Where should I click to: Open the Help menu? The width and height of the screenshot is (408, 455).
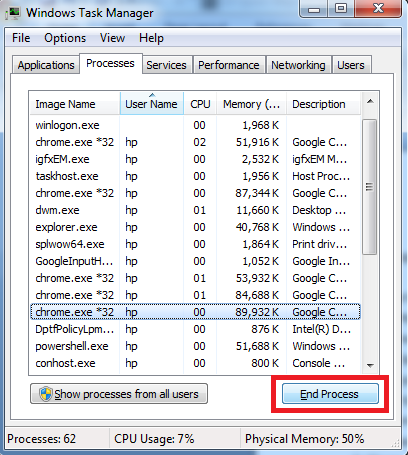pyautogui.click(x=151, y=38)
